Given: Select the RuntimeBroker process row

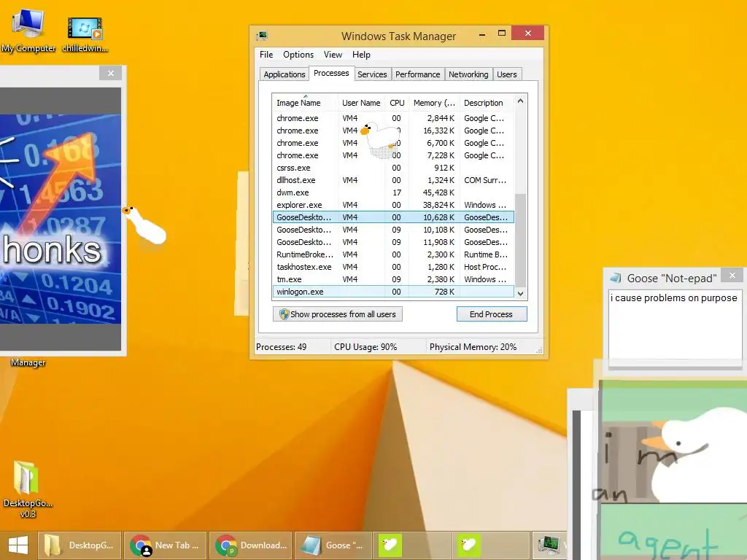Looking at the screenshot, I should pyautogui.click(x=393, y=254).
